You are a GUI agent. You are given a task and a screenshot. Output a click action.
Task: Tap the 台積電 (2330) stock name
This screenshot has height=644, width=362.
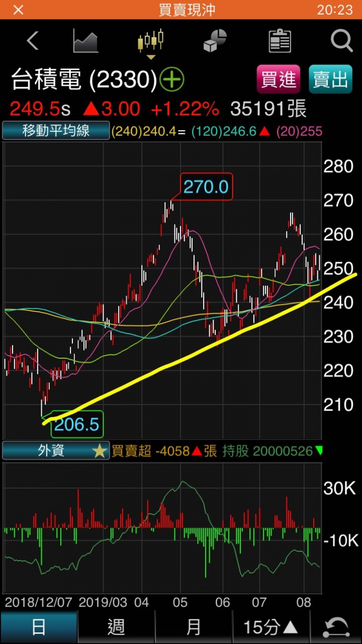(84, 79)
